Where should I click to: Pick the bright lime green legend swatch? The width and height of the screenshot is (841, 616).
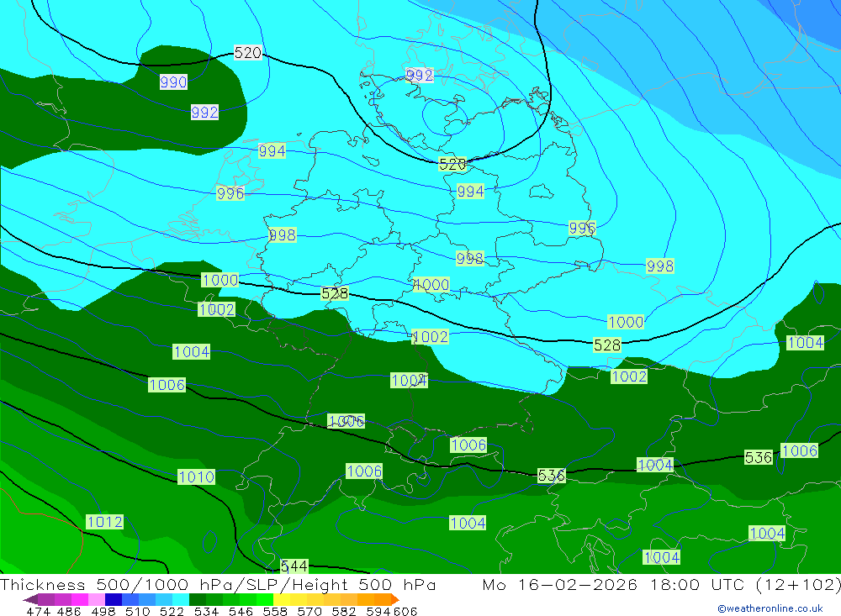click(265, 599)
